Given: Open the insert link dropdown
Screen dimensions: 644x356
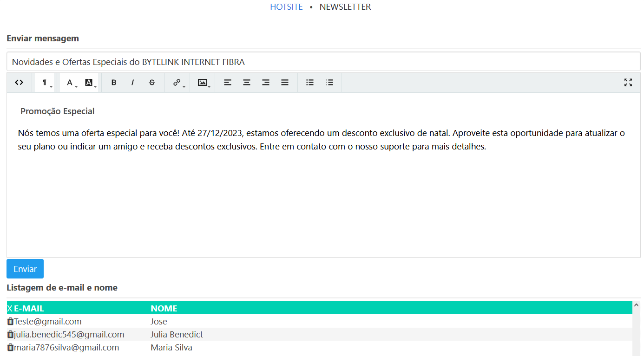Looking at the screenshot, I should [177, 83].
